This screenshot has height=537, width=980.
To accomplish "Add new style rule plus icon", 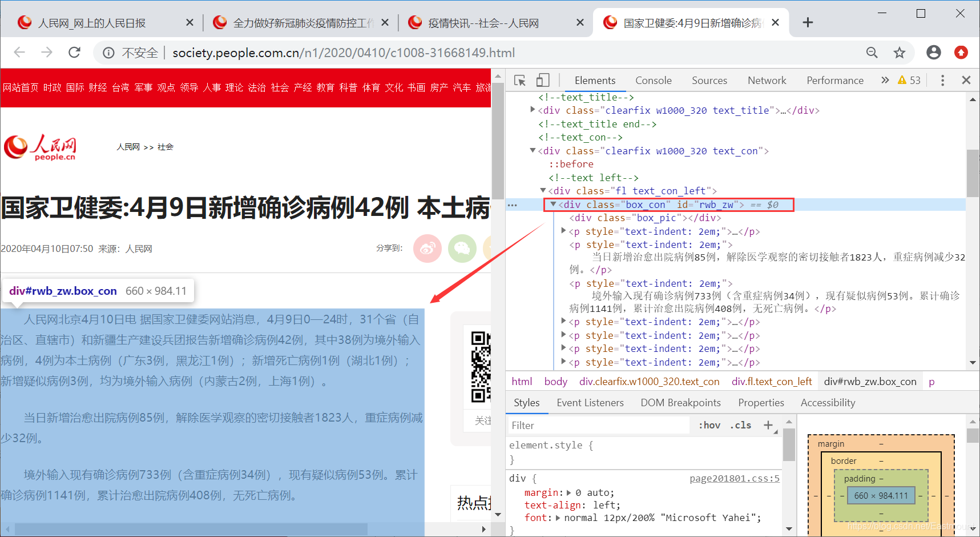I will pyautogui.click(x=768, y=425).
